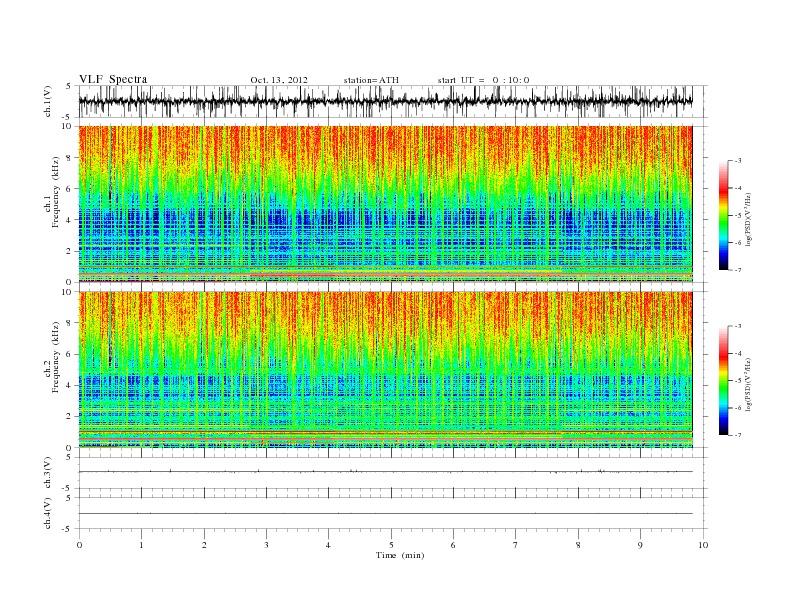The image size is (792, 612).
Task: Click the "-5" lower tick on ch.4(V) axis
Action: tap(68, 529)
